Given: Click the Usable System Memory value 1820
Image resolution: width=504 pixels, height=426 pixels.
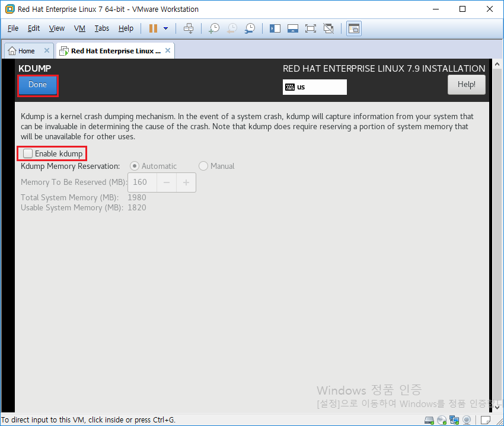Looking at the screenshot, I should point(137,208).
